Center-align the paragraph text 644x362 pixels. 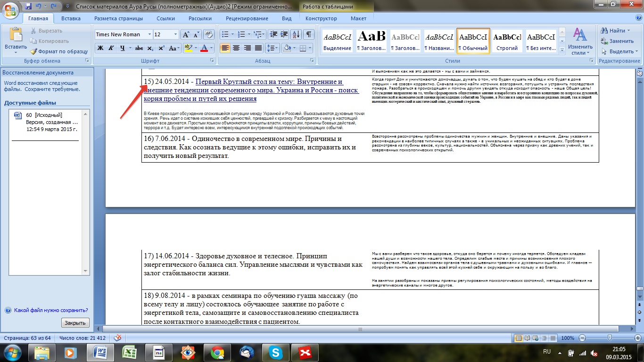[x=236, y=48]
